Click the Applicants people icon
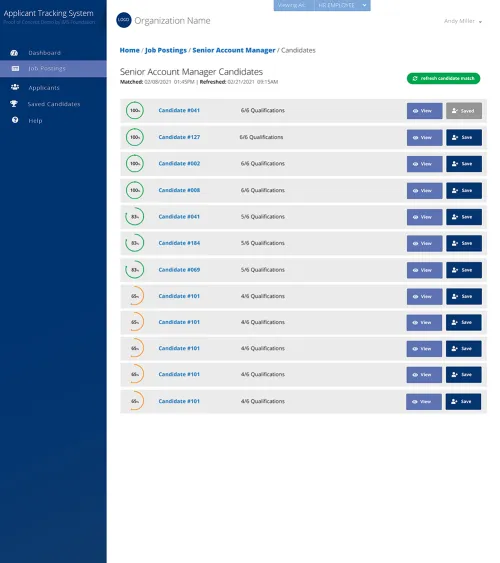This screenshot has height=563, width=500. pos(15,87)
